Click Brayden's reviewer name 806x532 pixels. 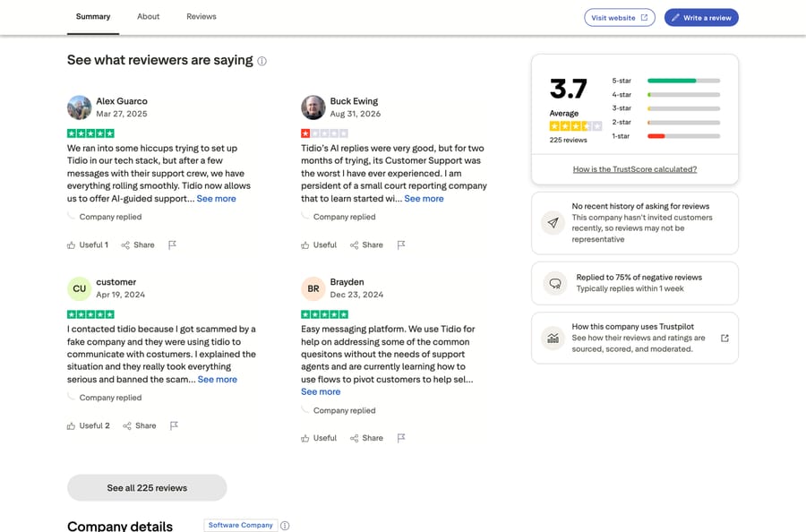347,282
